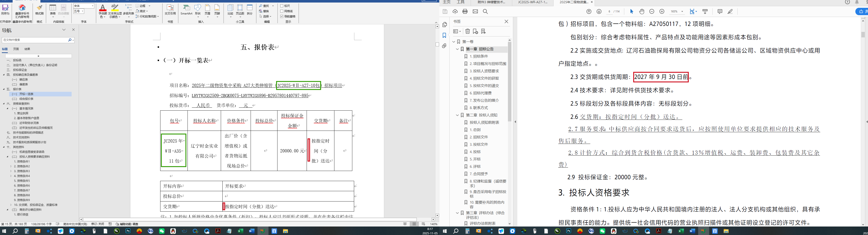Image resolution: width=868 pixels, height=235 pixels.
Task: Open the font name dropdown showing 宋体
Action: (x=93, y=6)
